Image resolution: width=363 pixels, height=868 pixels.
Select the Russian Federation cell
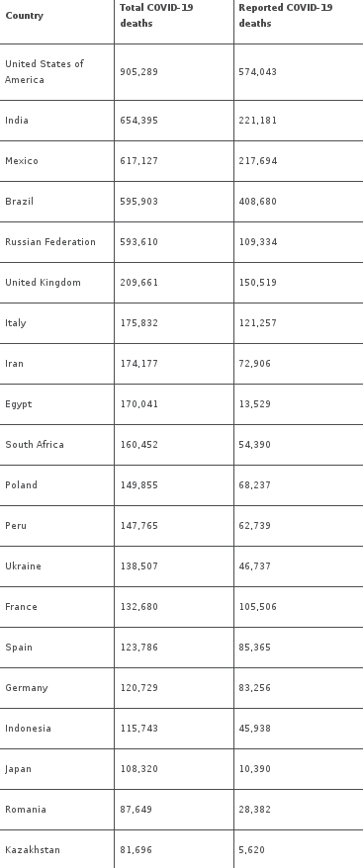click(x=50, y=242)
